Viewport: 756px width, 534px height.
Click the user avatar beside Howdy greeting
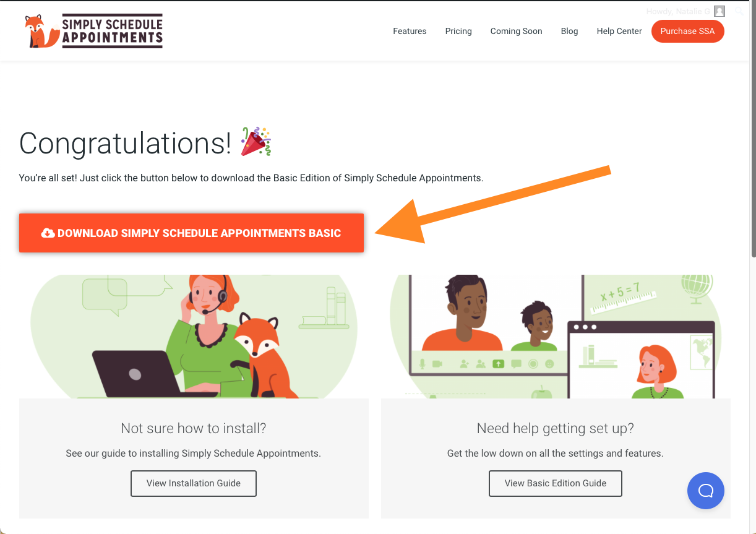(x=719, y=11)
